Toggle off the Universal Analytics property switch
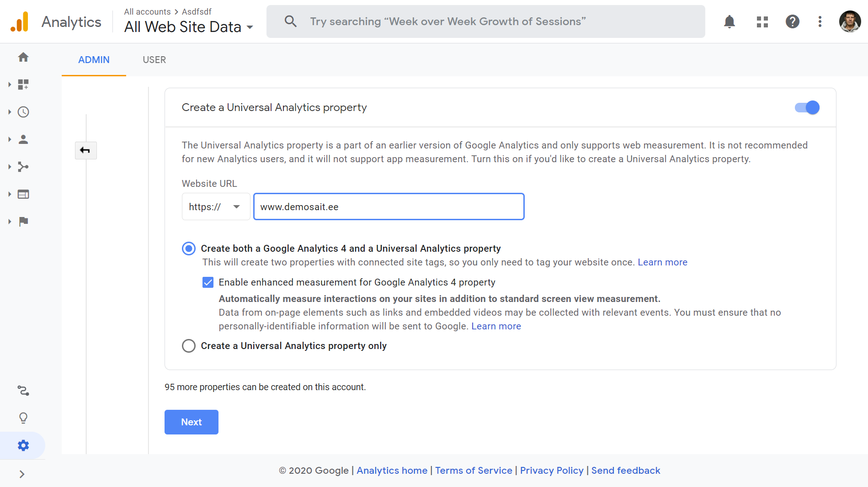868x487 pixels. (807, 107)
